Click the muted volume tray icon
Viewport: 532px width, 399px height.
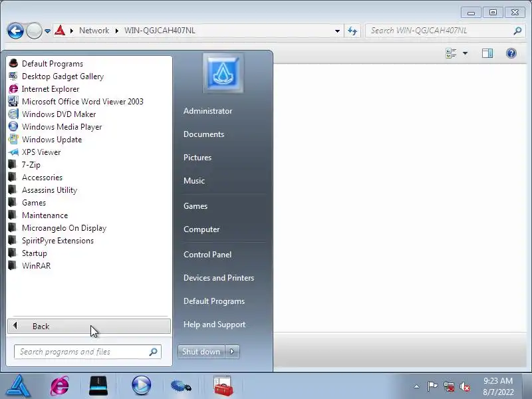pos(465,386)
